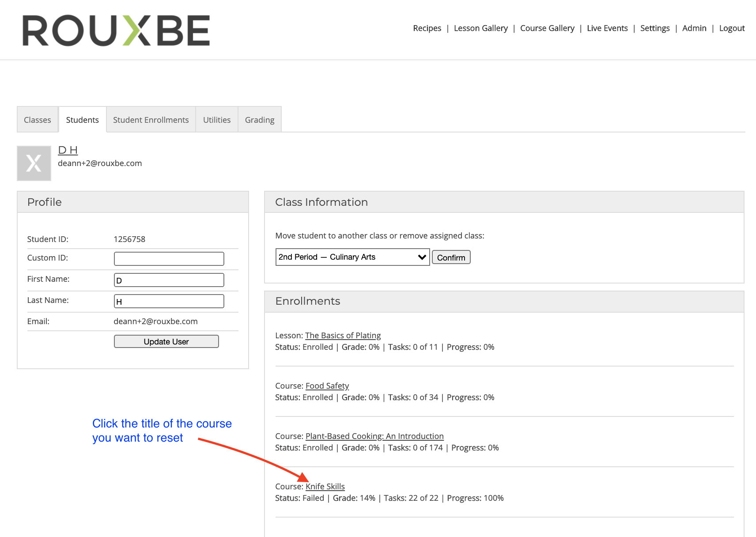
Task: Open the Food Safety course link
Action: point(327,386)
